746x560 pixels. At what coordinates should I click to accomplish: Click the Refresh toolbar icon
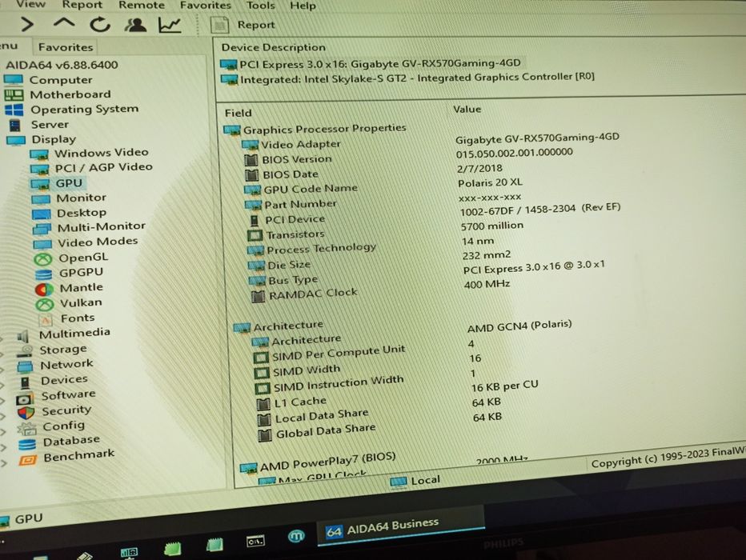coord(100,24)
